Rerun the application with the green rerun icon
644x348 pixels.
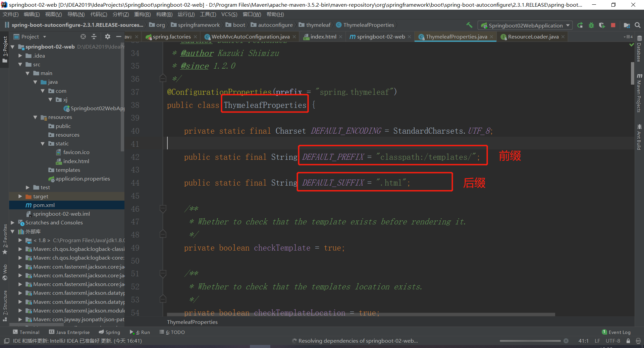point(580,25)
